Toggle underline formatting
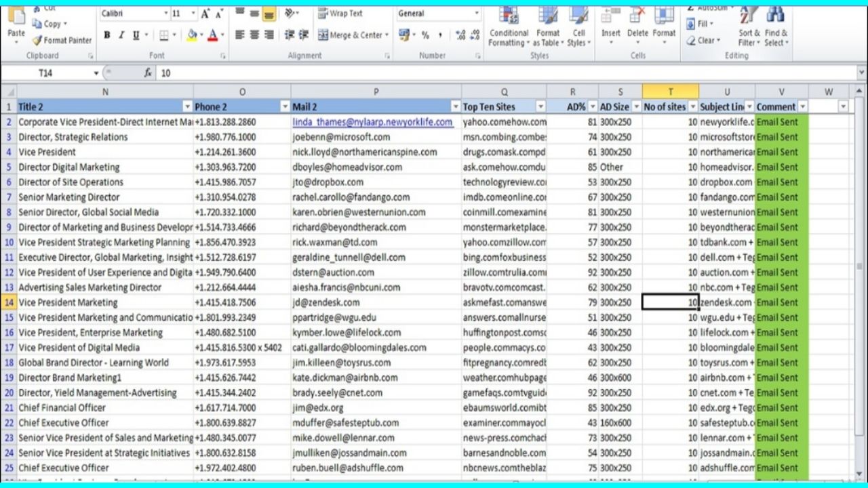868x488 pixels. (136, 35)
